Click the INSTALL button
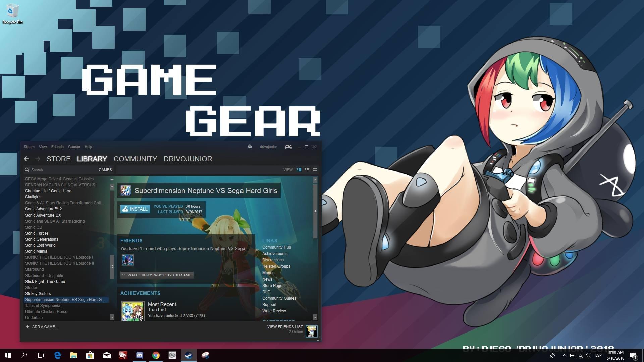This screenshot has width=644, height=362. [135, 209]
